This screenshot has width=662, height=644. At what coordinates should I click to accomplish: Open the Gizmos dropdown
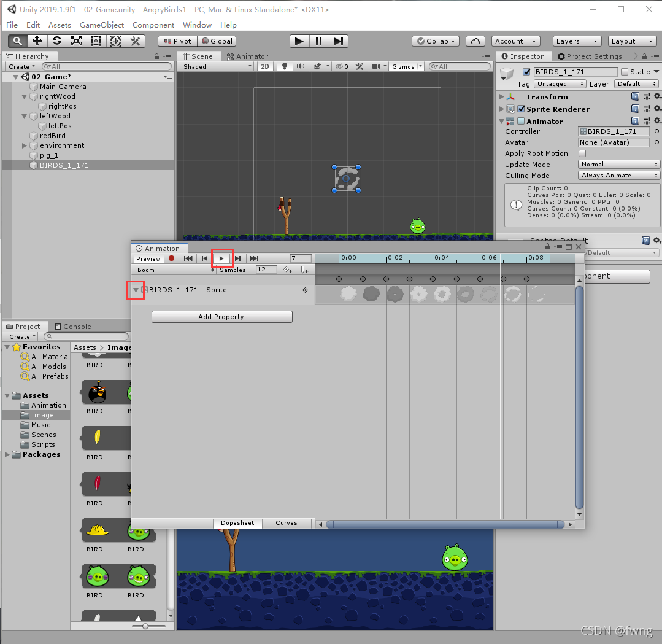tap(406, 66)
